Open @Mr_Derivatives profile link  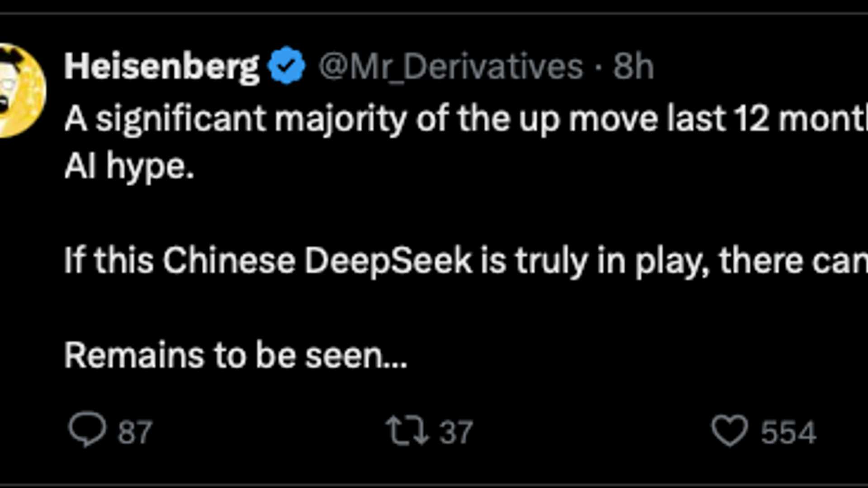pos(450,66)
